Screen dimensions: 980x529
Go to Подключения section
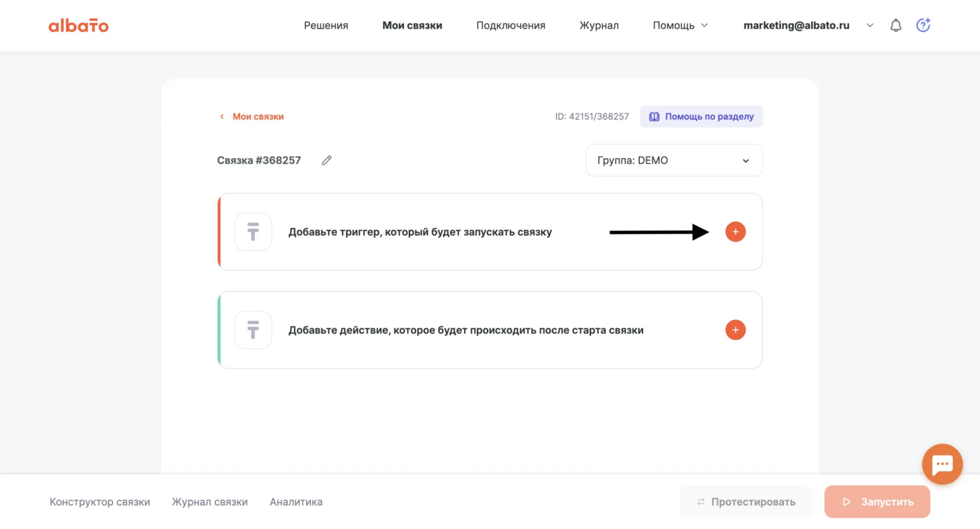(x=510, y=25)
